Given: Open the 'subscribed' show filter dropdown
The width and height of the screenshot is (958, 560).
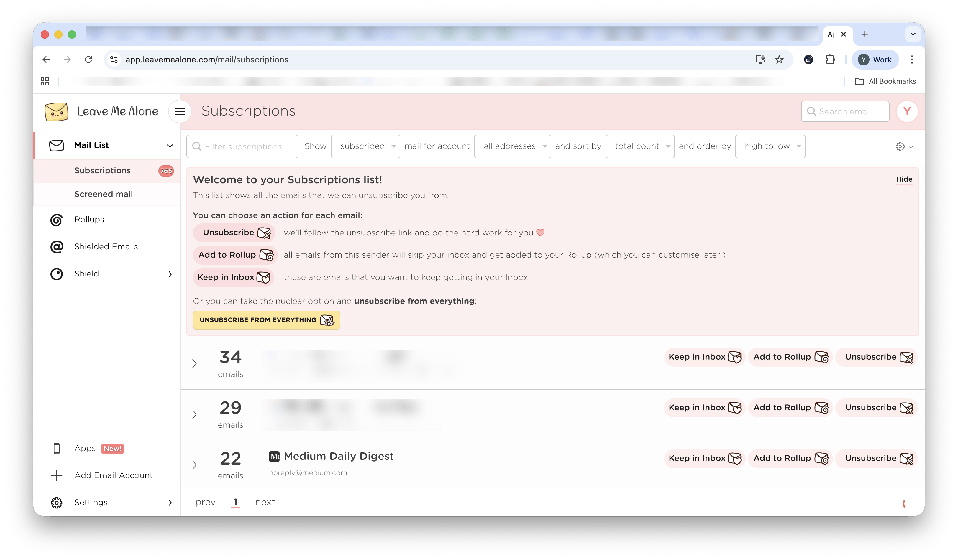Looking at the screenshot, I should coord(365,146).
